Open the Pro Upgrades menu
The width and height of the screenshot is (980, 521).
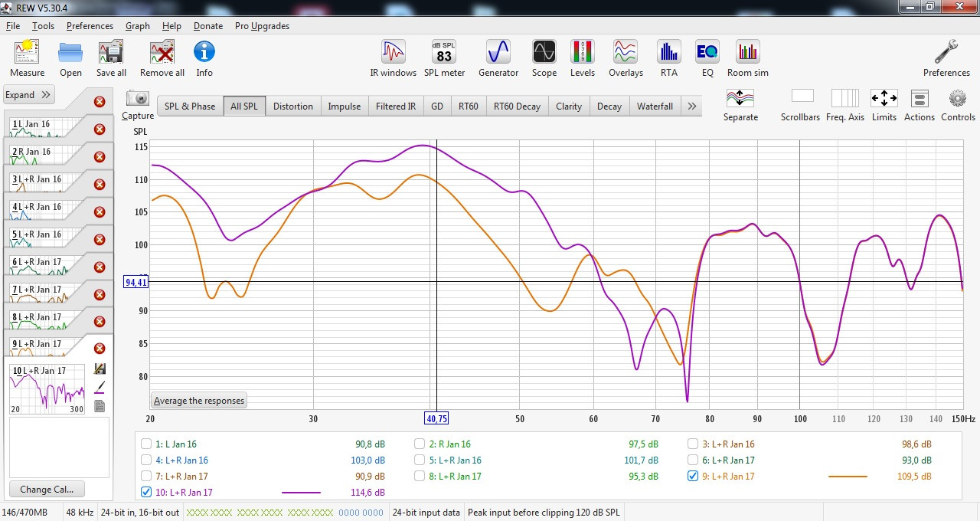(262, 26)
